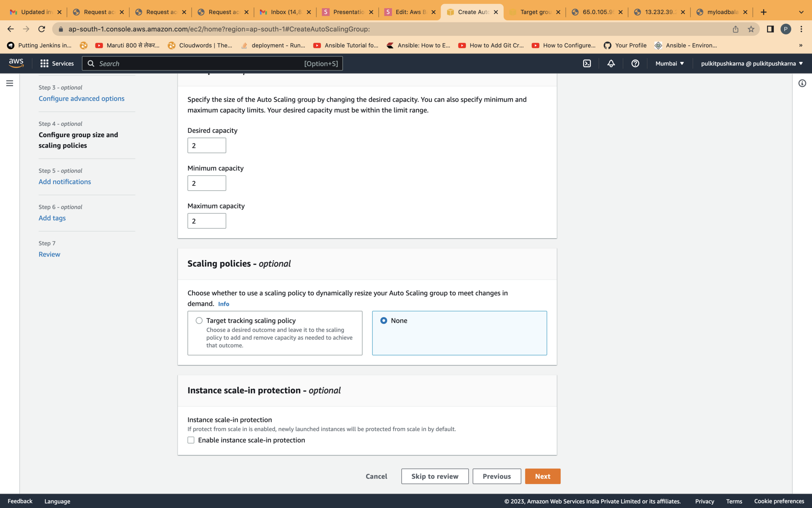The width and height of the screenshot is (812, 508).
Task: Select the None scaling policy option
Action: 383,321
